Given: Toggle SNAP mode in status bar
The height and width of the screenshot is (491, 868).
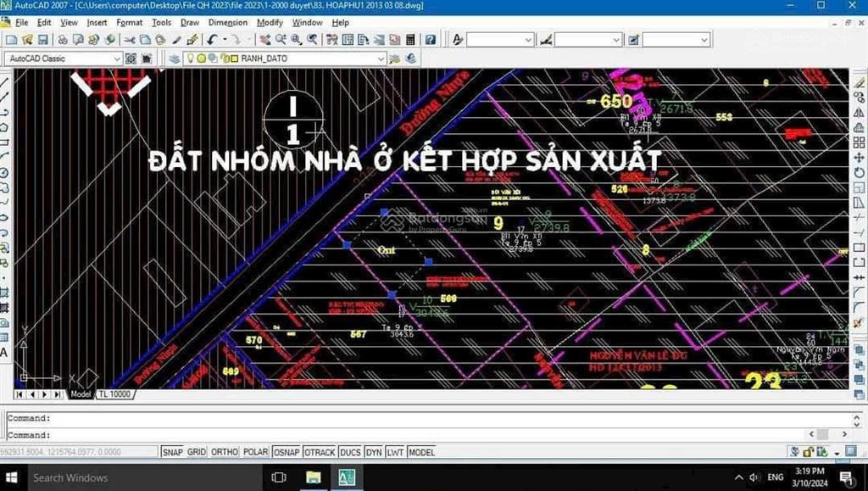Looking at the screenshot, I should click(172, 452).
